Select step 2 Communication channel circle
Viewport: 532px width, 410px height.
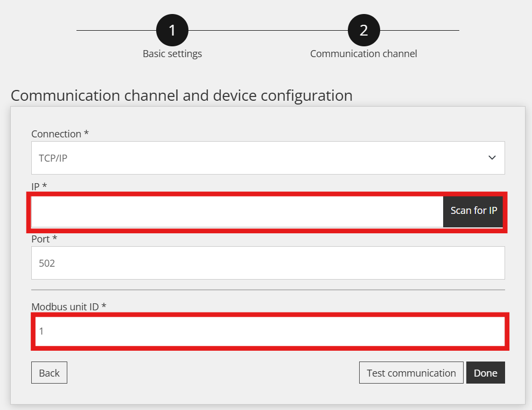point(363,30)
